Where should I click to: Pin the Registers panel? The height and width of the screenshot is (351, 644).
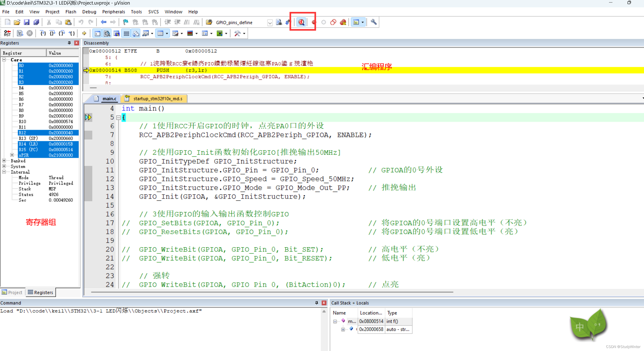click(x=69, y=43)
